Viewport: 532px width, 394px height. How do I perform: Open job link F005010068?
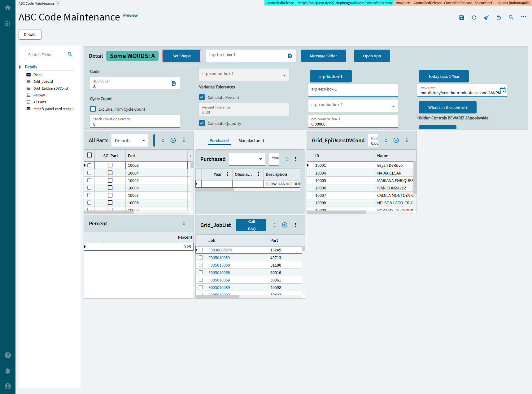click(x=219, y=272)
